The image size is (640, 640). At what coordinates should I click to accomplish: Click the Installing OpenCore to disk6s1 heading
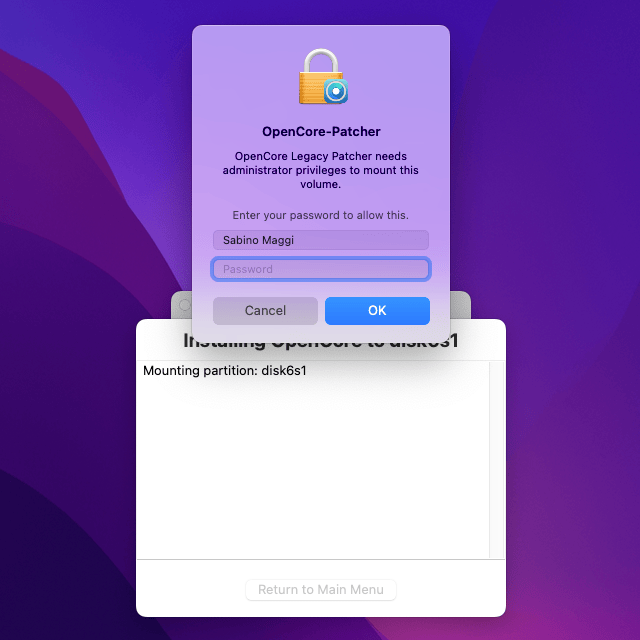tap(321, 342)
